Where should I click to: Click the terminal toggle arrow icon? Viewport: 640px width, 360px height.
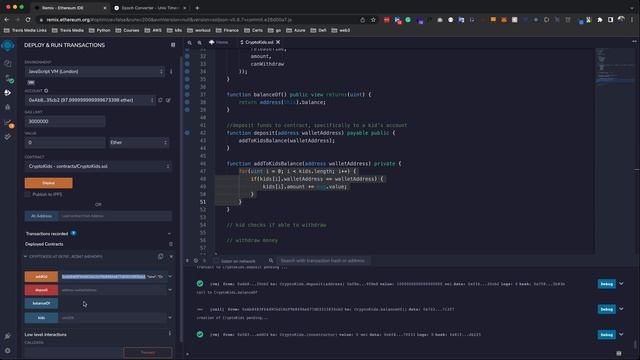(187, 261)
